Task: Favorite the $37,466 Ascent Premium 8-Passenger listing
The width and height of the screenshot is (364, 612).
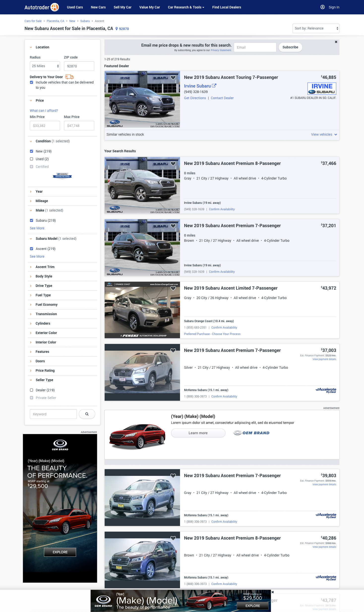Action: click(x=173, y=164)
